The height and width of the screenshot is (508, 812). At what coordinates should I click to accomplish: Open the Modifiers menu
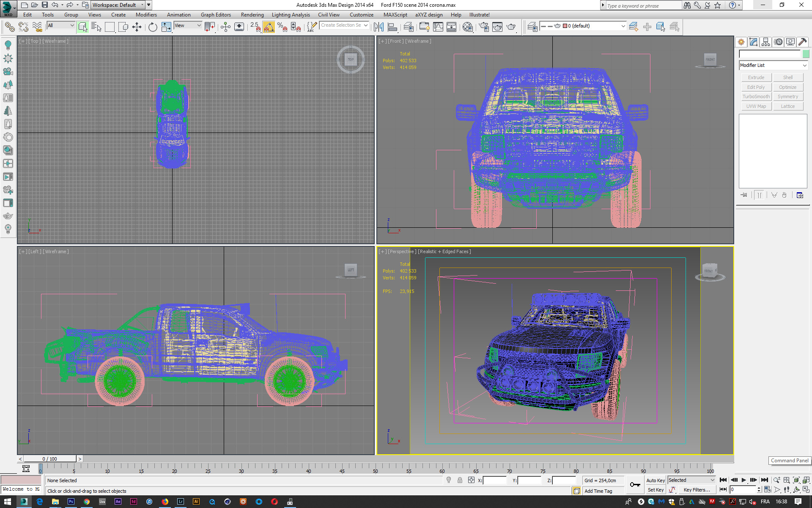tap(146, 15)
